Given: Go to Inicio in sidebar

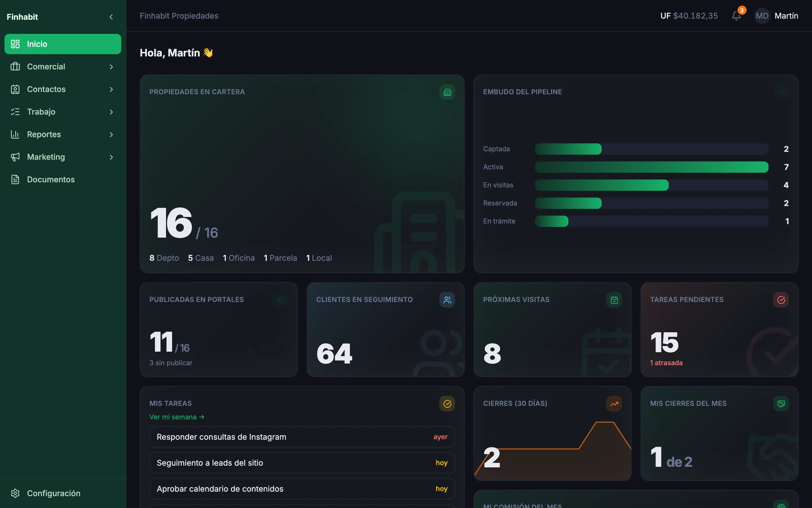Looking at the screenshot, I should [63, 44].
